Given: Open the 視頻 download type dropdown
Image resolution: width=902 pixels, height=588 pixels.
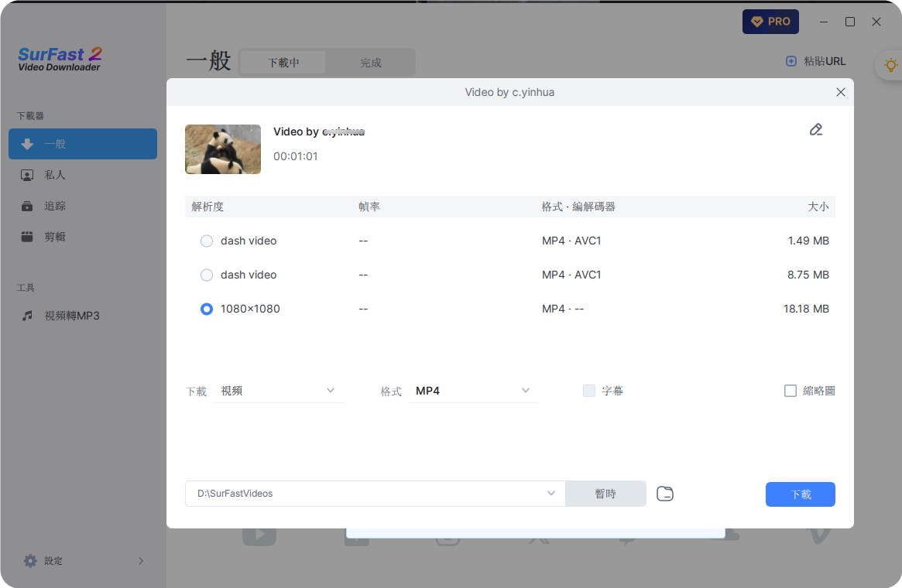Looking at the screenshot, I should 279,391.
